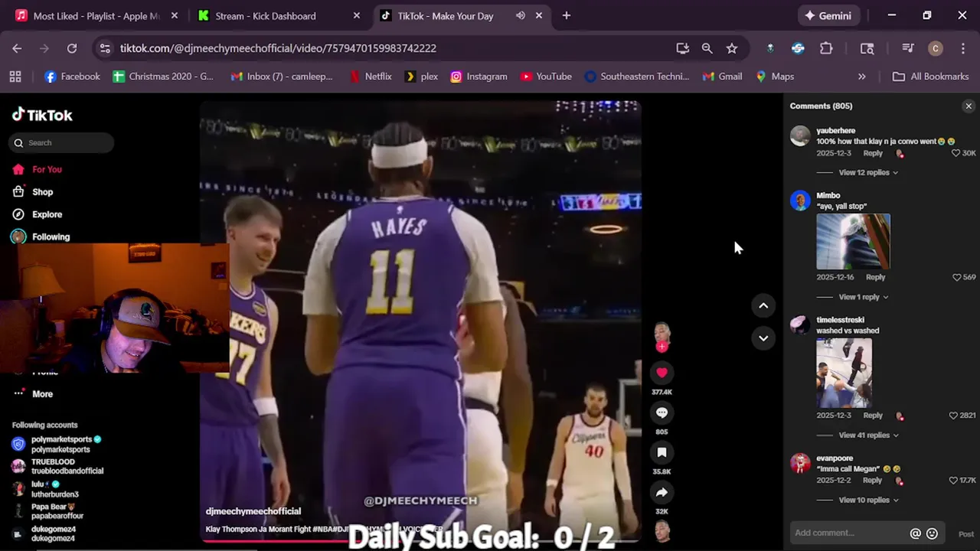The width and height of the screenshot is (980, 551).
Task: Bookmark the video to favorites
Action: [x=662, y=452]
